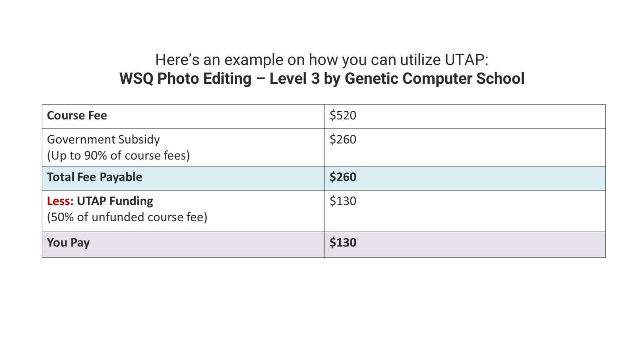Screen dimensions: 644x362
Task: Click '(50% of unfunded course fee)' note
Action: [x=127, y=217]
